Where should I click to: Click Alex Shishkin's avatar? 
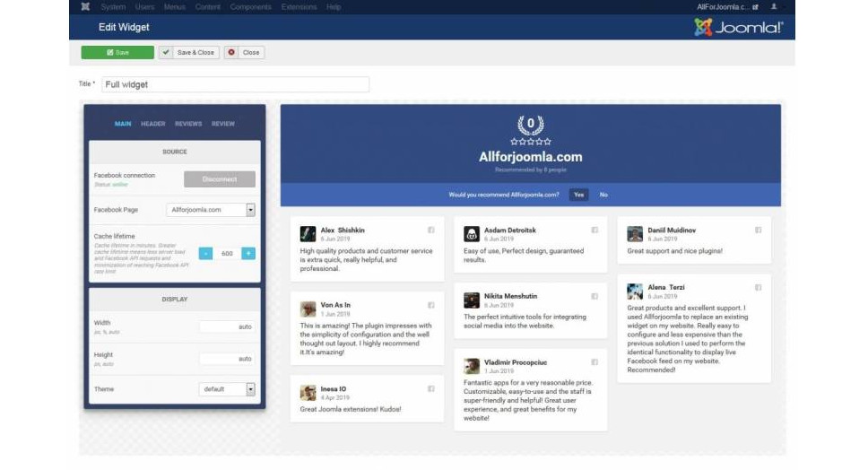308,233
